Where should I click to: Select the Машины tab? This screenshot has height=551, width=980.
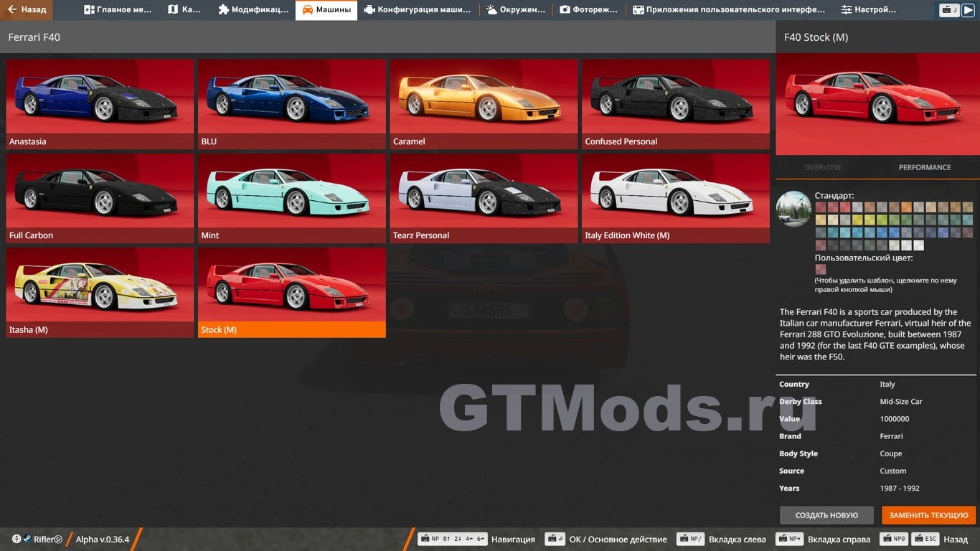point(326,10)
